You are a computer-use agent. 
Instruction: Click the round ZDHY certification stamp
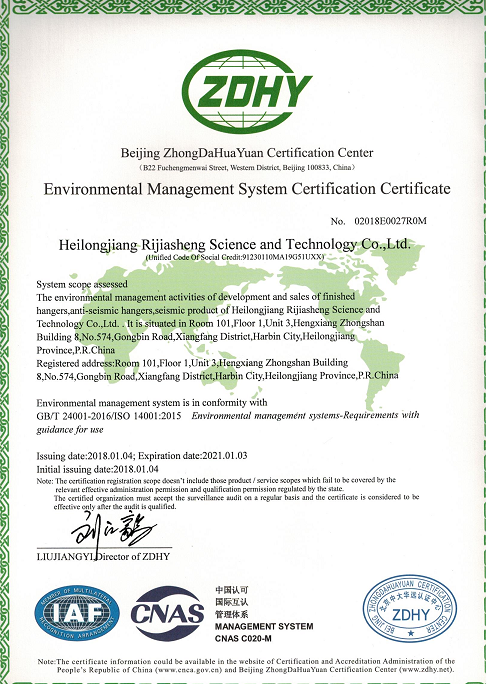point(410,609)
